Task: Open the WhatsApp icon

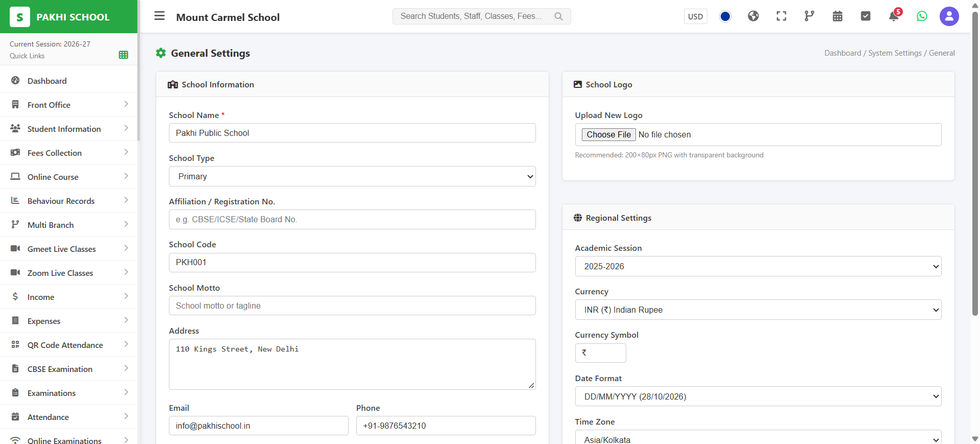Action: tap(922, 16)
